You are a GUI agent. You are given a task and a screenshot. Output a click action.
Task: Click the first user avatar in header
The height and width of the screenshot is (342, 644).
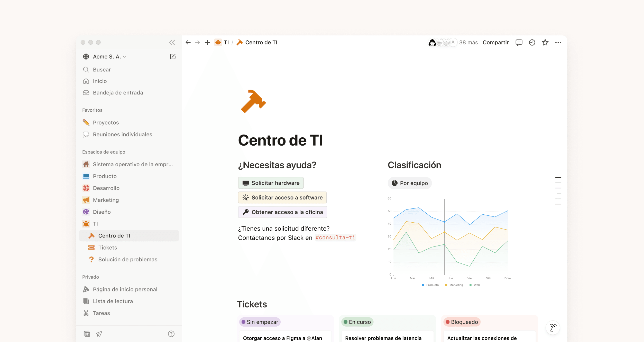point(432,42)
